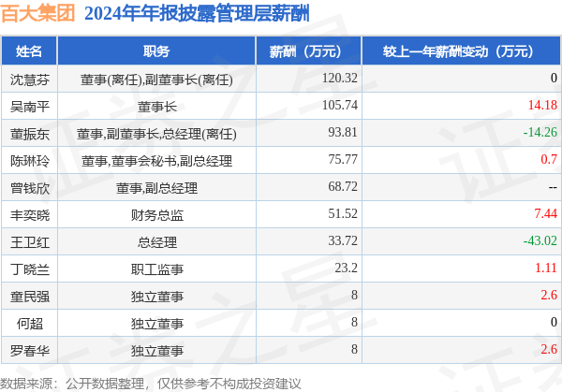Select 童民强's 独立董事 position cell
Viewport: 562px width, 392px height.
click(157, 297)
